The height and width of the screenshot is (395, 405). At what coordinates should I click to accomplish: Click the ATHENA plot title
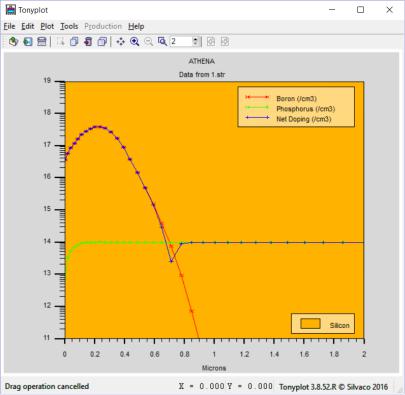[x=202, y=61]
